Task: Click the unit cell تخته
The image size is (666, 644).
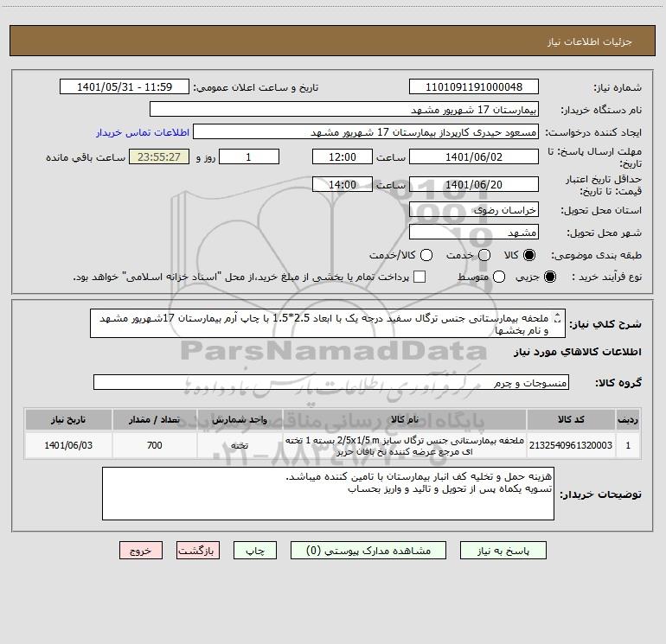Action: pos(240,445)
